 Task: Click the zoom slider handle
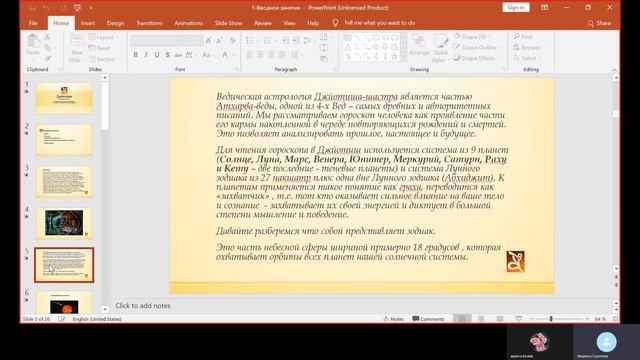point(551,319)
